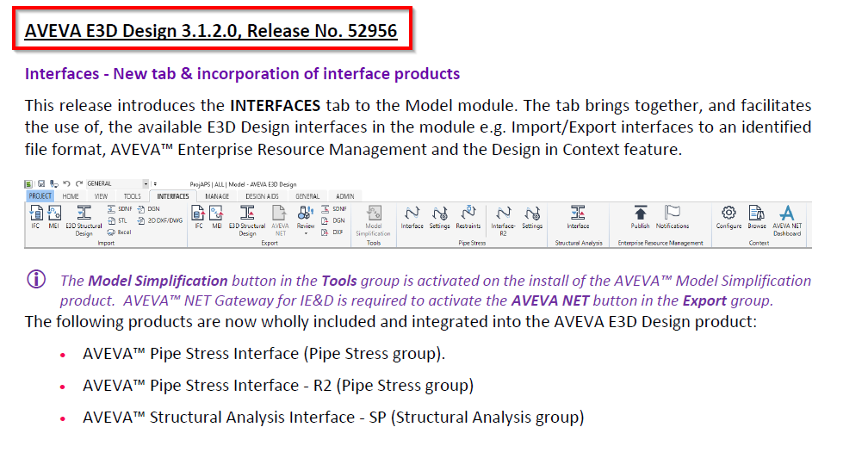Switch to the ADMIN tab
The width and height of the screenshot is (868, 452).
point(344,196)
